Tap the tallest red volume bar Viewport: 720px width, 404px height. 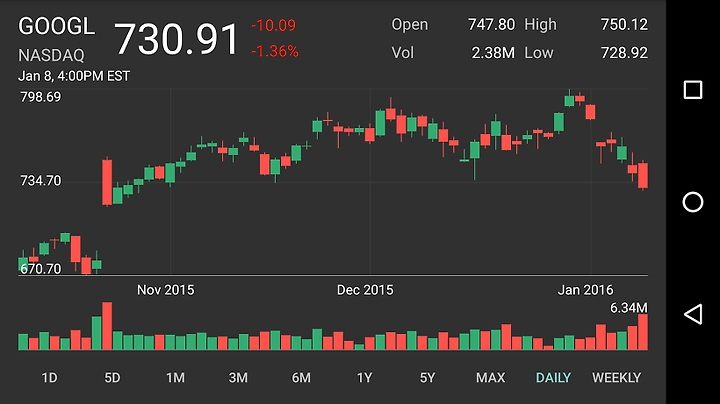pos(107,326)
